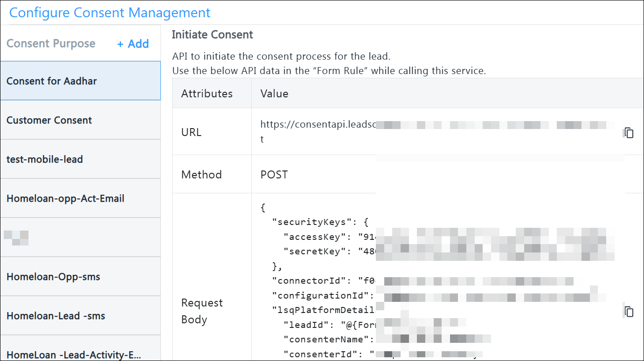Click the Configure Consent Management title

110,13
